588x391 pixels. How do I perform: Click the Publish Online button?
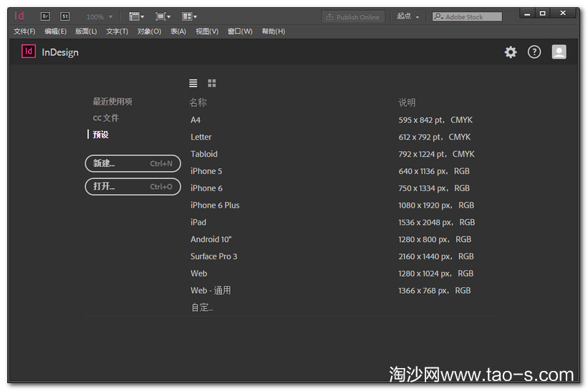(353, 17)
